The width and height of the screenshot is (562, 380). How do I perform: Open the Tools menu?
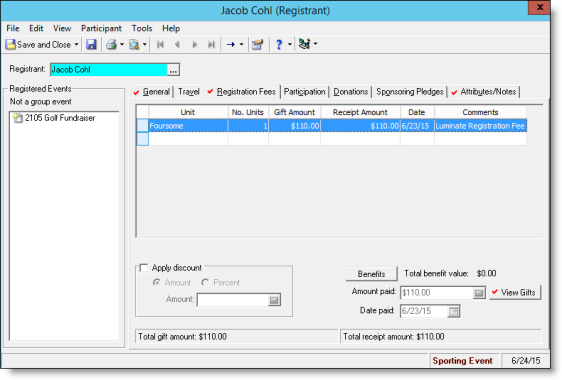pyautogui.click(x=142, y=28)
